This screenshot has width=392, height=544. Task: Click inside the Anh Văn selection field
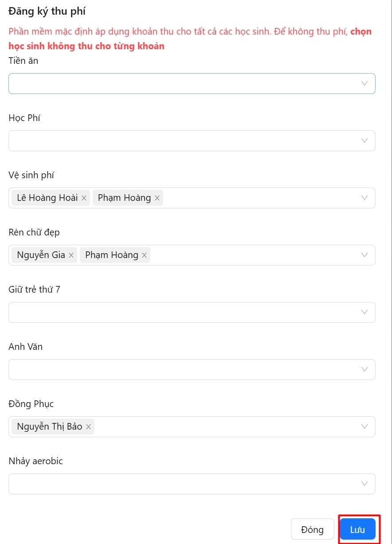coord(177,369)
